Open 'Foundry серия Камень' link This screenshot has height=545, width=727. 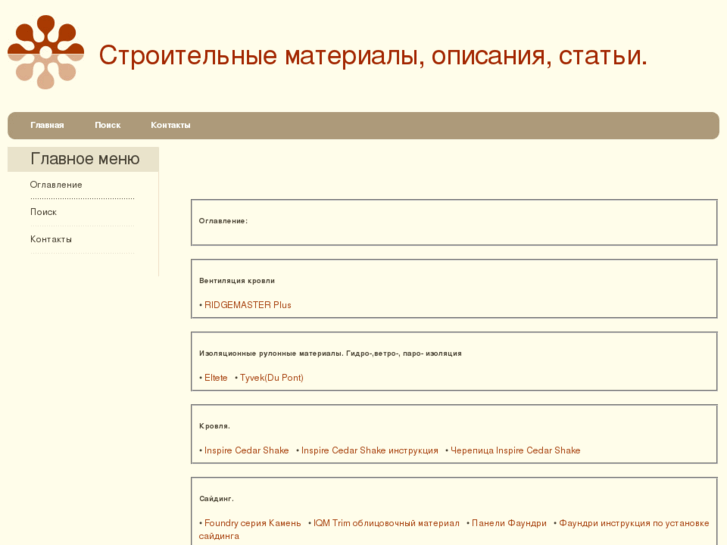(x=253, y=523)
